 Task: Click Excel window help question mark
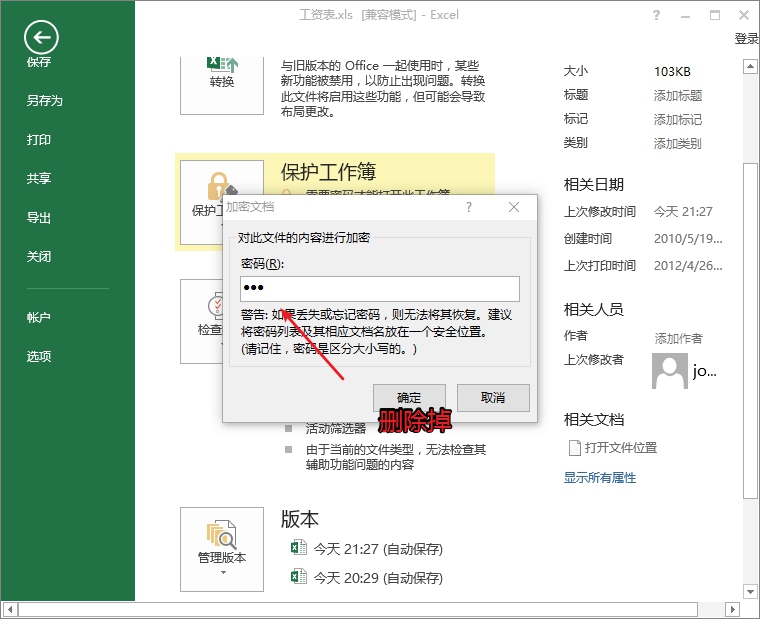pyautogui.click(x=656, y=15)
